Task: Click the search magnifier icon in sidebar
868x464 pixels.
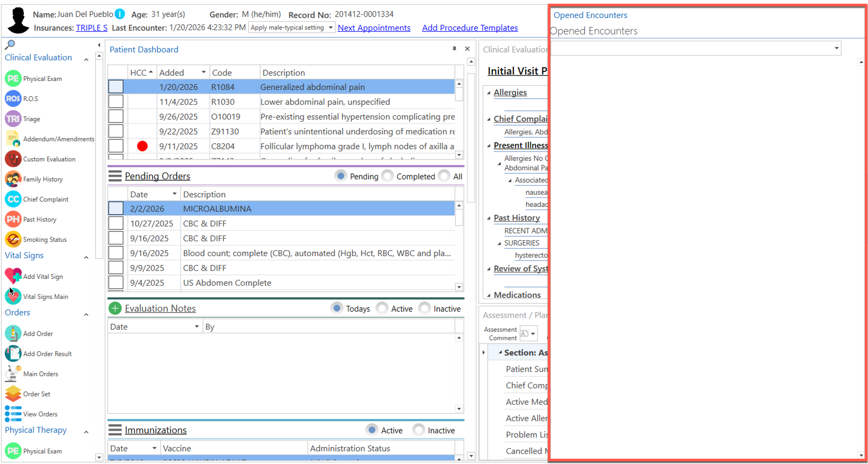Action: click(10, 44)
